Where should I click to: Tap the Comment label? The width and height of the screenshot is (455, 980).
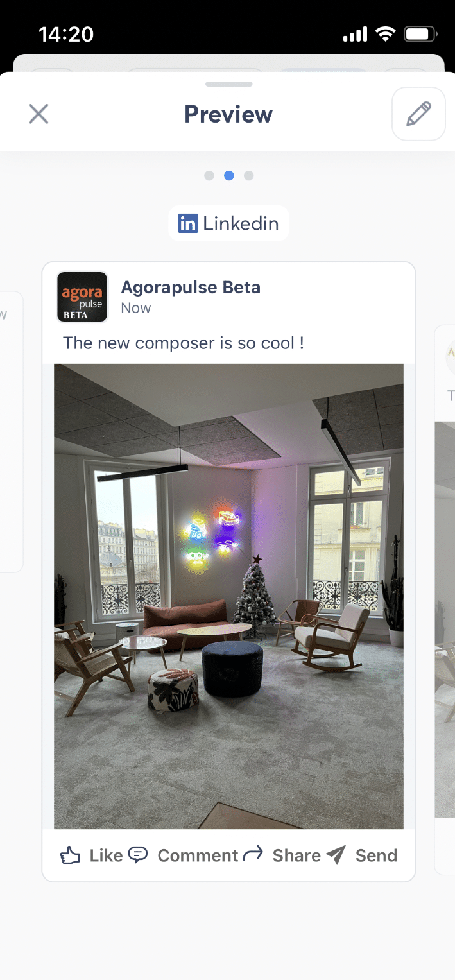point(198,855)
